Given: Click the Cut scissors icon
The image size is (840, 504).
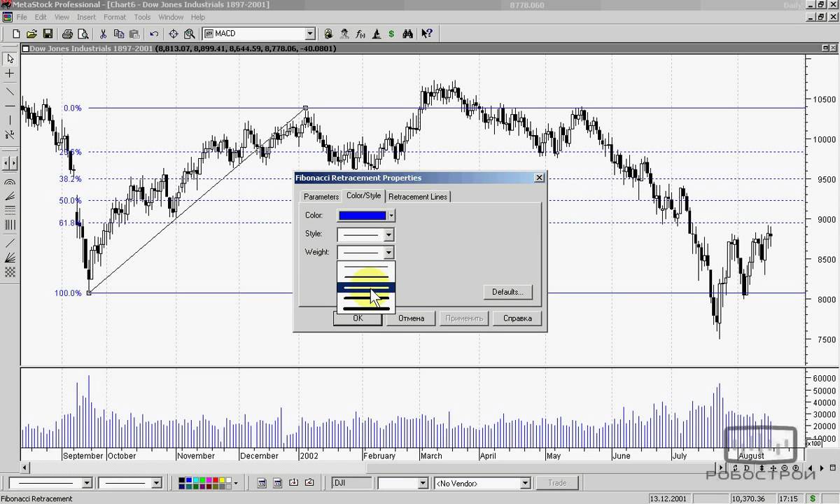Looking at the screenshot, I should [x=103, y=34].
